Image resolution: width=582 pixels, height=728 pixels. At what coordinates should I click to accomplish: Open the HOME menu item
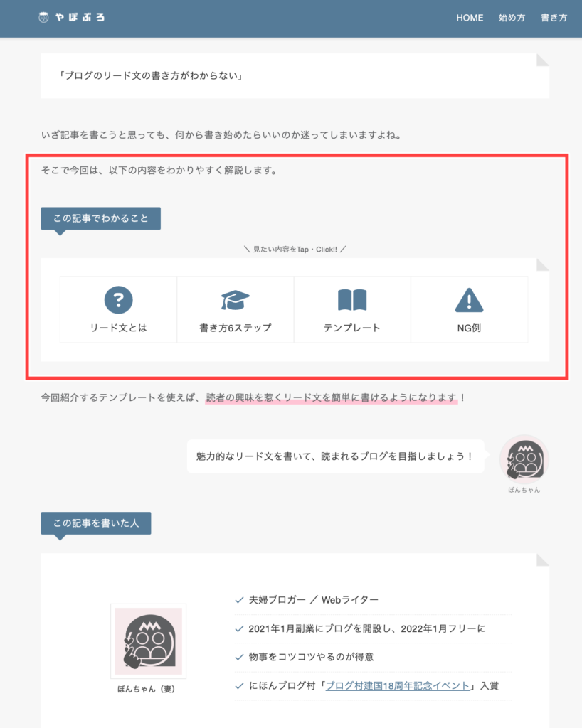click(470, 18)
